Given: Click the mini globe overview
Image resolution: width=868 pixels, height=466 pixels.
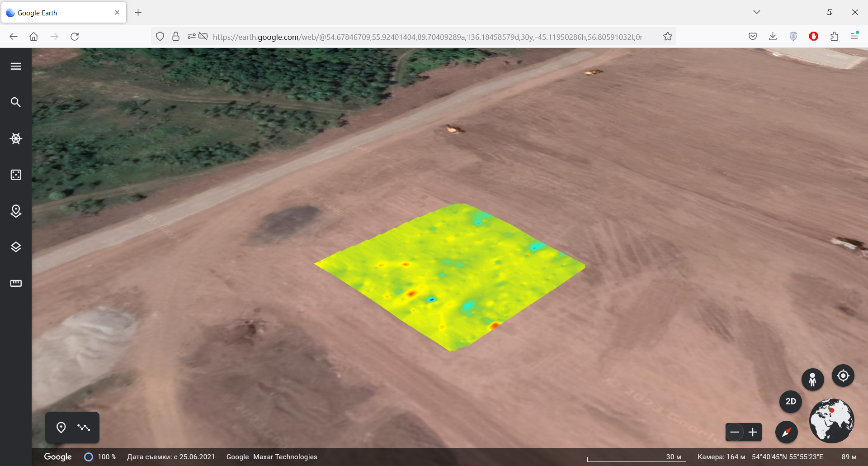Looking at the screenshot, I should click(831, 420).
